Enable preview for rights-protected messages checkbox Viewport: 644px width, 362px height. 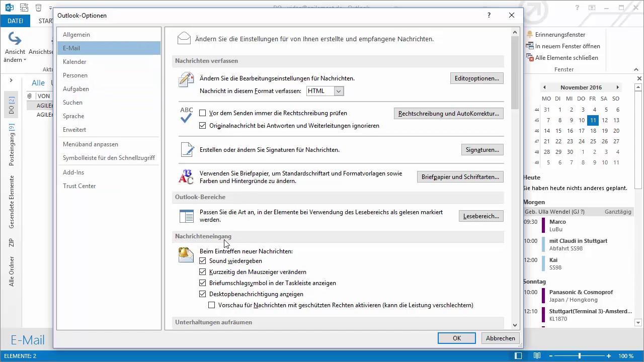212,305
